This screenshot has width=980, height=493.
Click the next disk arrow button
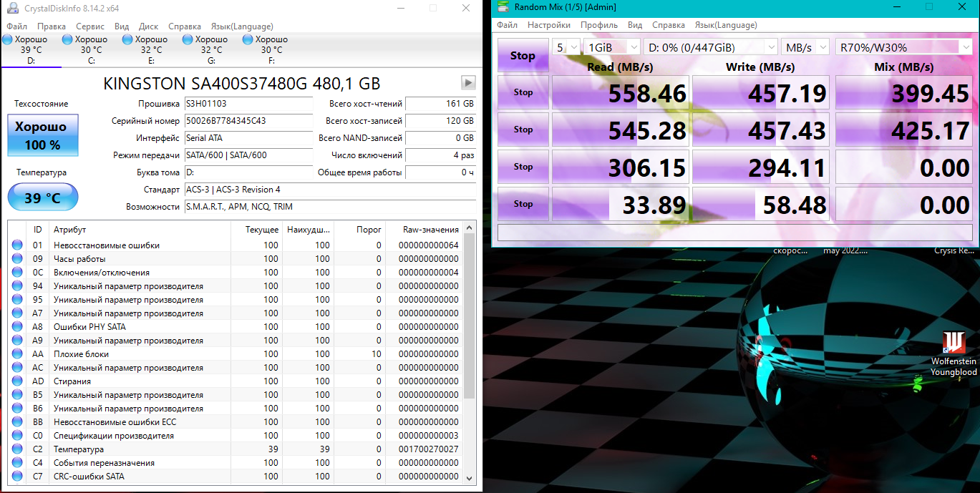point(468,82)
